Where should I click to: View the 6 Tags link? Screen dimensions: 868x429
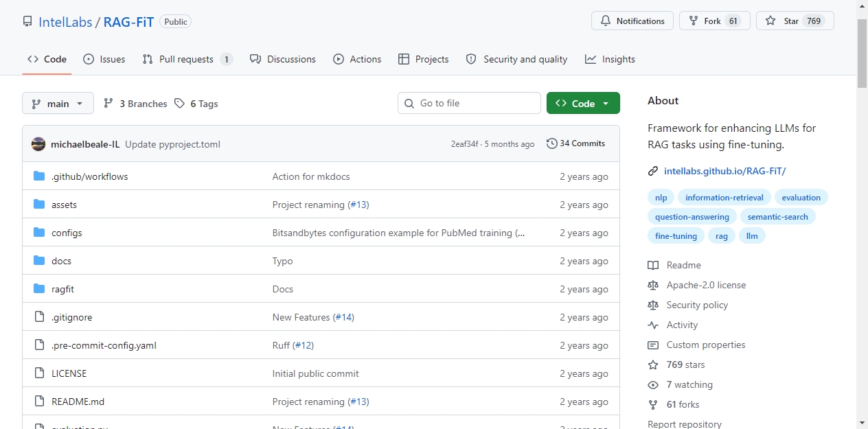click(x=196, y=104)
